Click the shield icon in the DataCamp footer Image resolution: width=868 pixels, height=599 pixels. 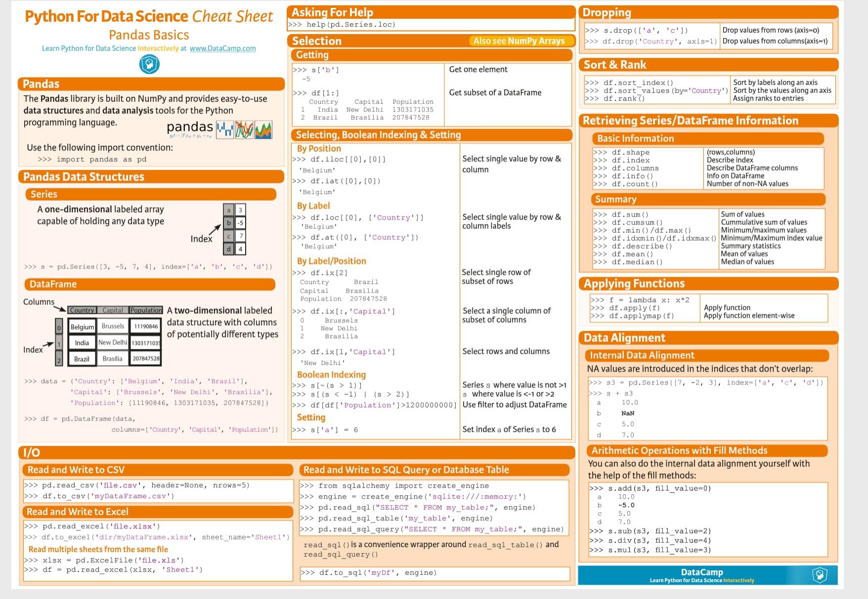pos(820,575)
